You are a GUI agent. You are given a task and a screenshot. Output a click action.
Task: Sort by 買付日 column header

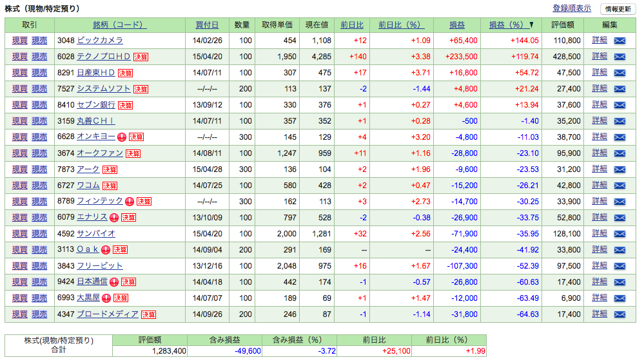(x=207, y=25)
